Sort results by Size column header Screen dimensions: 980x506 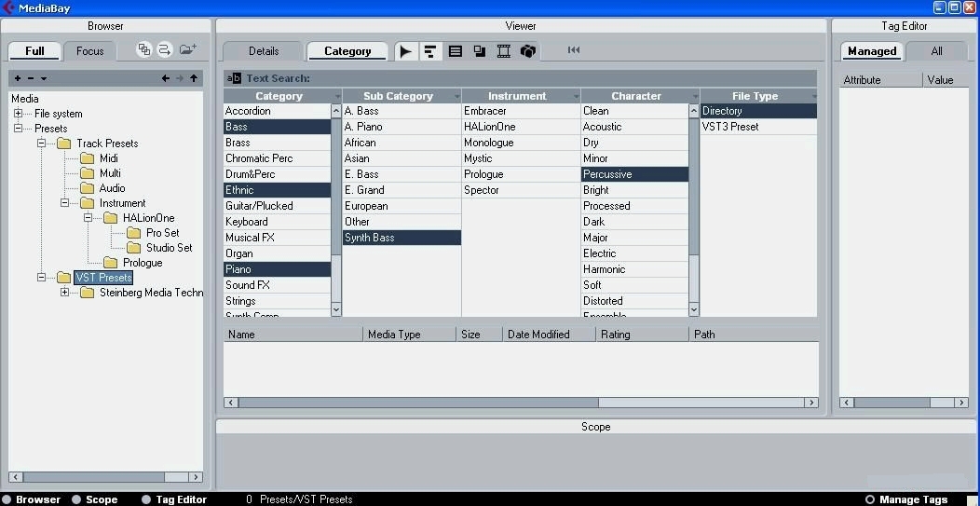click(x=480, y=334)
